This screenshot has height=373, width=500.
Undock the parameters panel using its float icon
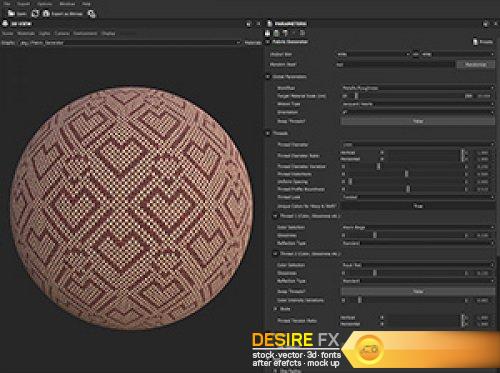point(486,24)
